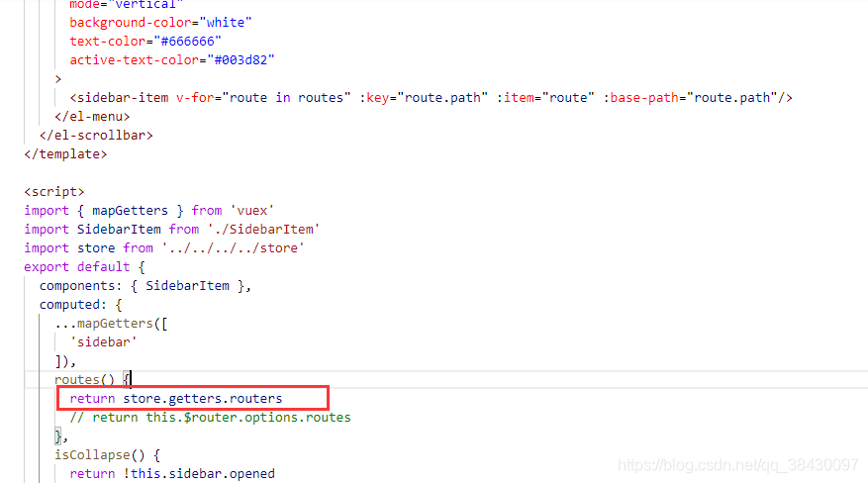Click the import SidebarItem line
Screen dimensions: 868x483
point(171,230)
